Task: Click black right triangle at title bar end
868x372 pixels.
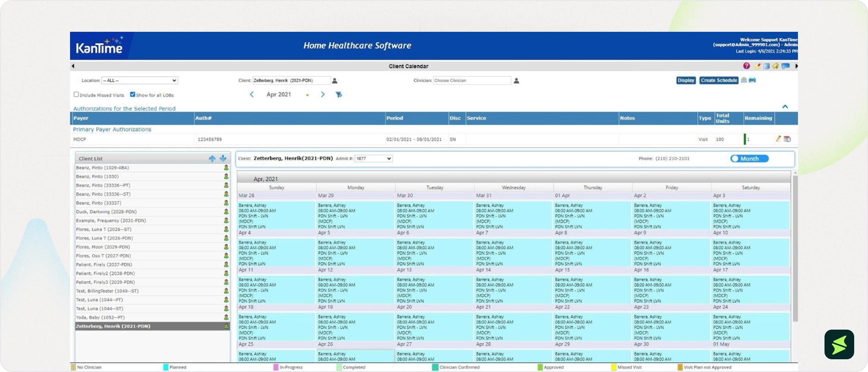Action: [x=796, y=66]
